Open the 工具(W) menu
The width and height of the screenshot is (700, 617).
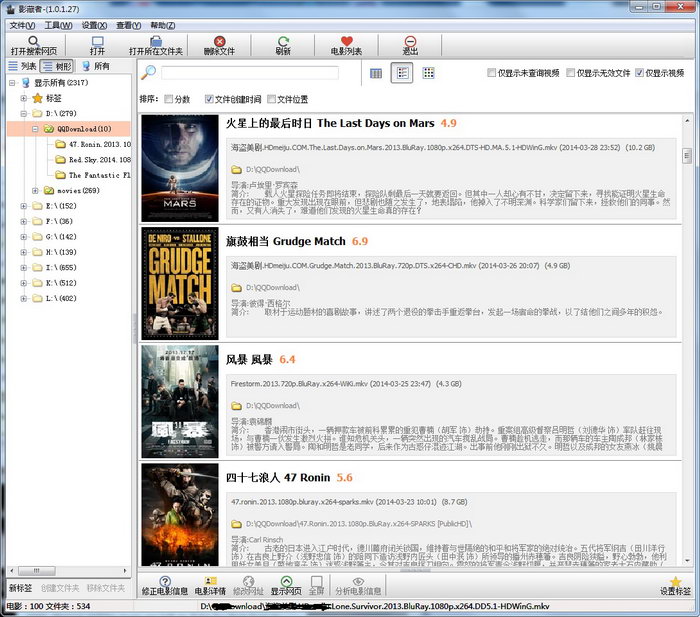coord(58,24)
